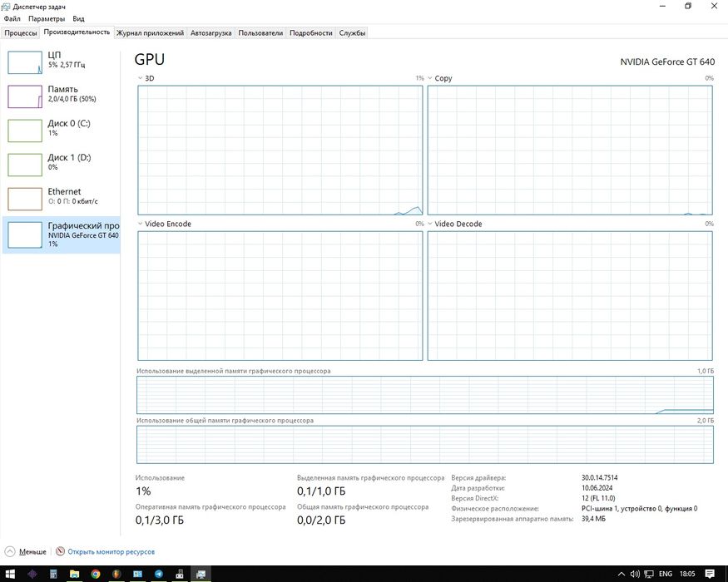Click the DirectX version 12 (FL 11.0)
Viewport: 728px width, 582px height.
[x=598, y=498]
